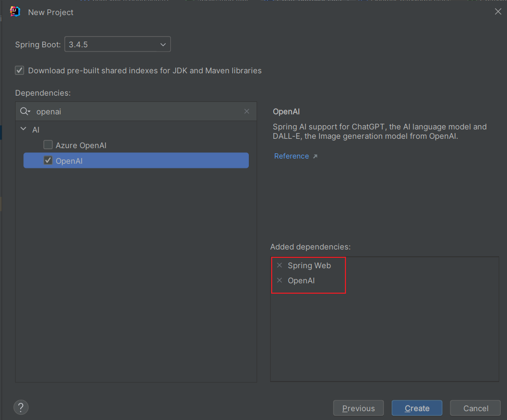Close the New Project dialog

tap(498, 11)
